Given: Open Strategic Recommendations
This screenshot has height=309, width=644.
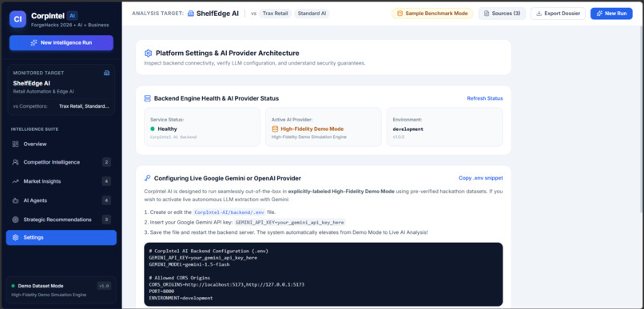Looking at the screenshot, I should click(62, 220).
